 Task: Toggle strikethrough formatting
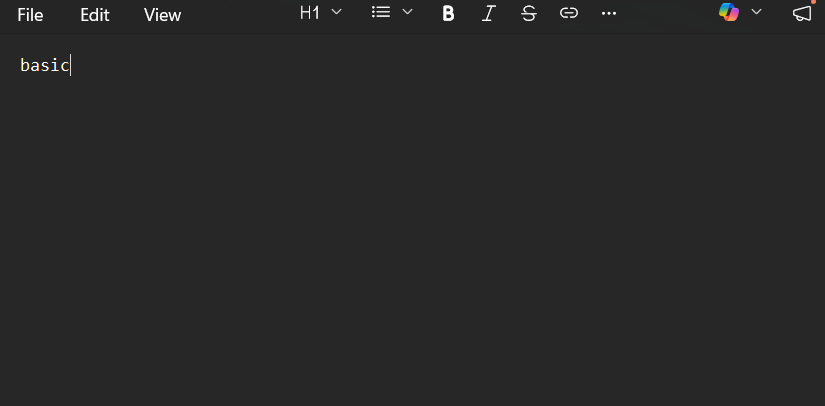pyautogui.click(x=529, y=14)
